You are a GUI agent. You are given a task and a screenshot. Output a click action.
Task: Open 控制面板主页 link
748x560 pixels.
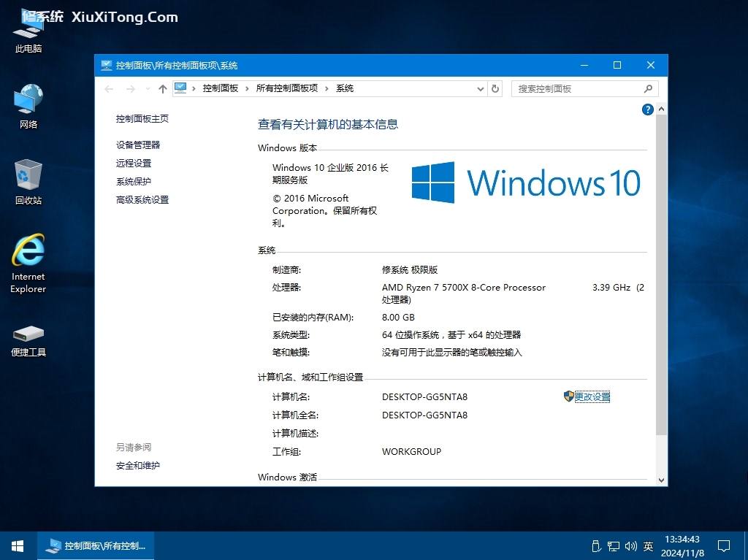click(x=142, y=119)
